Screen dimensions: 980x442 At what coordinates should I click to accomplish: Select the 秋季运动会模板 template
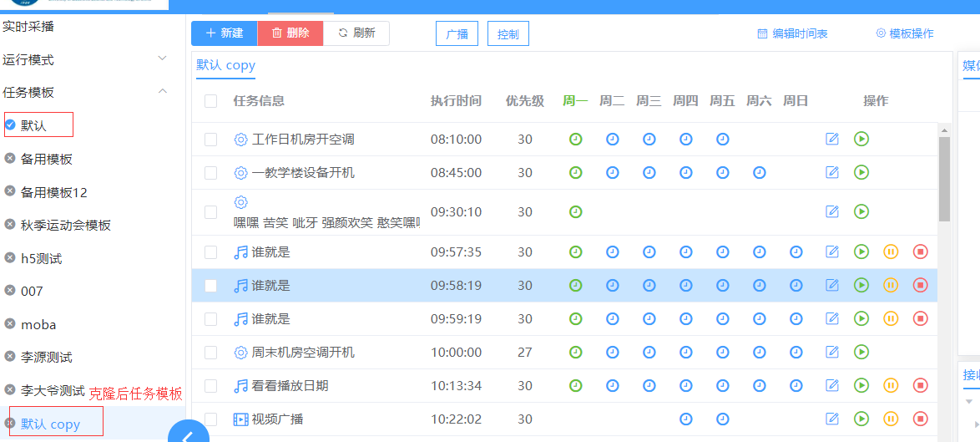[65, 225]
